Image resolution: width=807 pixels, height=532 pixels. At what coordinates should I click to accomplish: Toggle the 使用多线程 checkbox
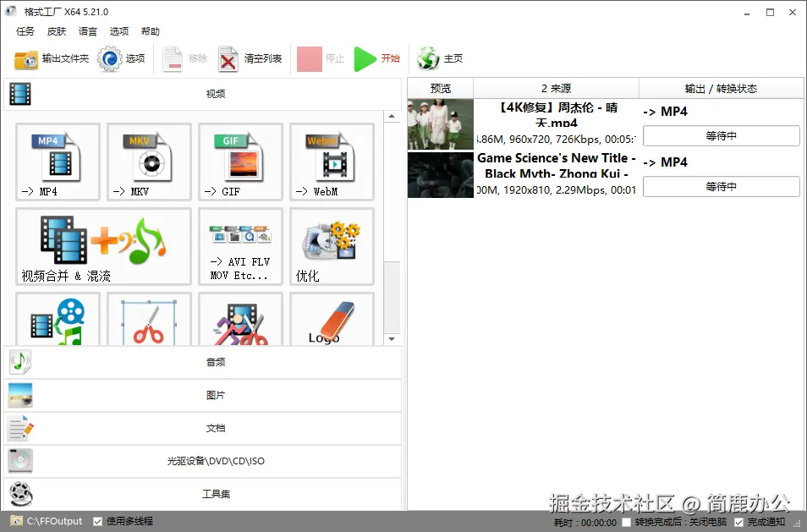click(98, 521)
